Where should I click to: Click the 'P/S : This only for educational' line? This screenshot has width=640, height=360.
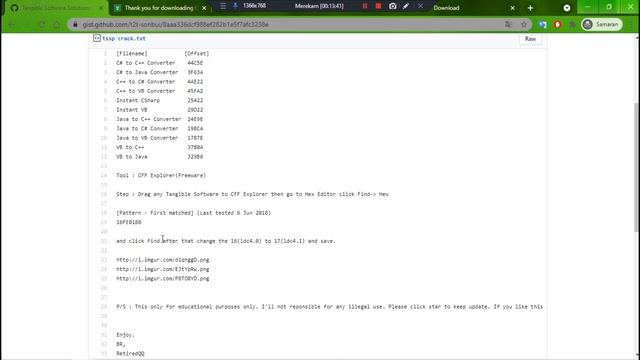[x=329, y=307]
